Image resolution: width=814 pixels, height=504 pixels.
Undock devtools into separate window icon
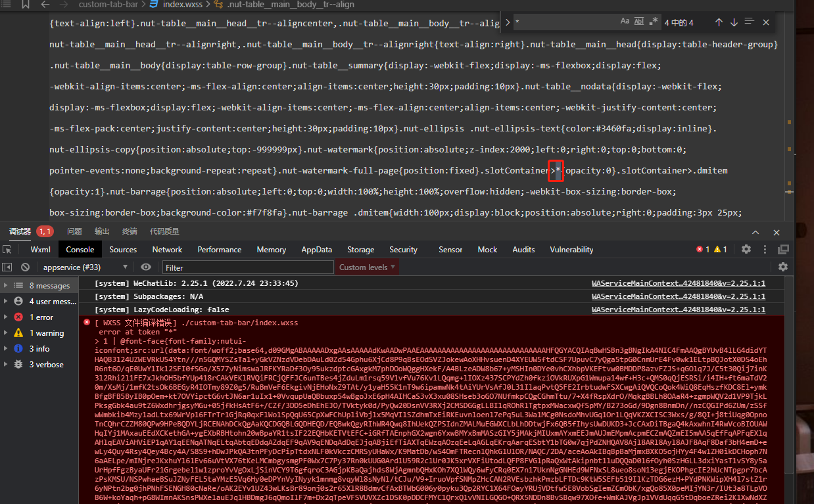[x=783, y=250]
